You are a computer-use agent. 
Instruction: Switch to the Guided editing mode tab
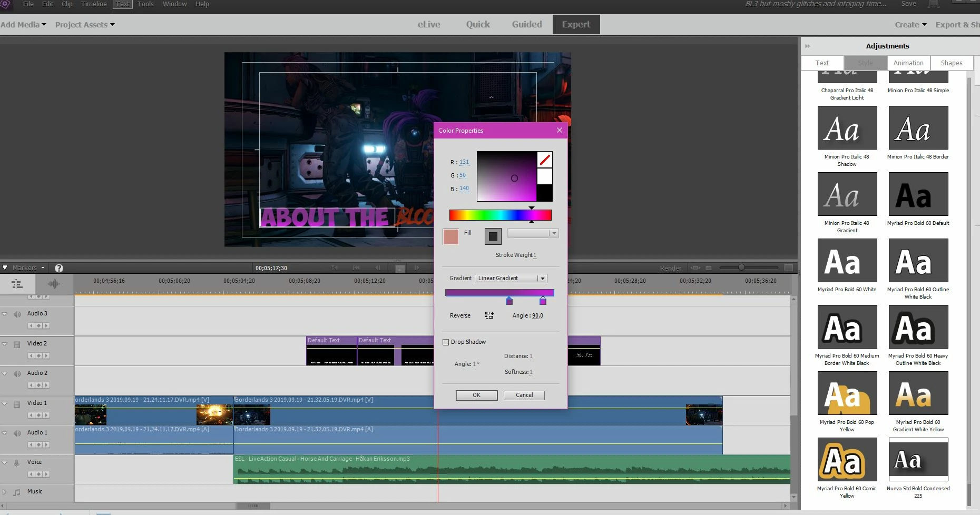[527, 25]
